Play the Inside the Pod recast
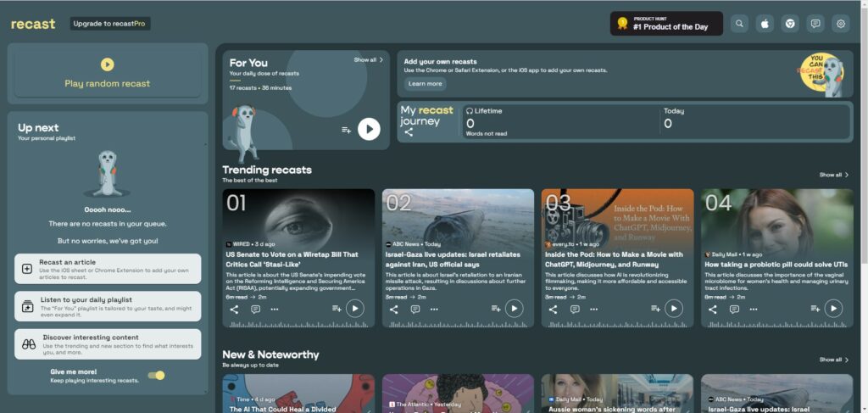This screenshot has width=868, height=413. tap(674, 309)
